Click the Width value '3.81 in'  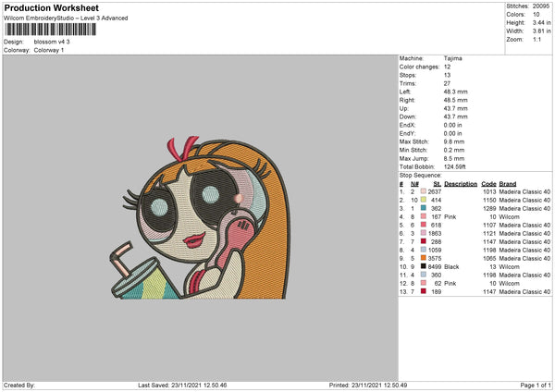tap(541, 31)
